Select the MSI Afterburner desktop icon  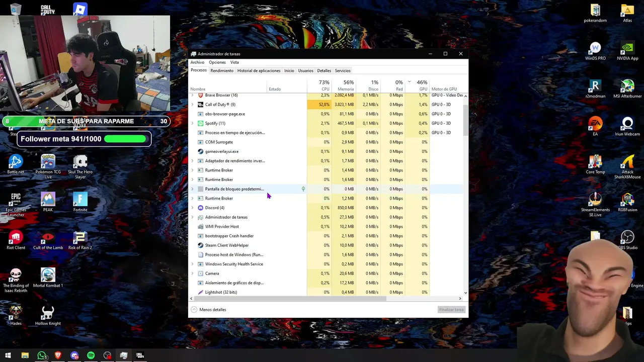(x=627, y=89)
